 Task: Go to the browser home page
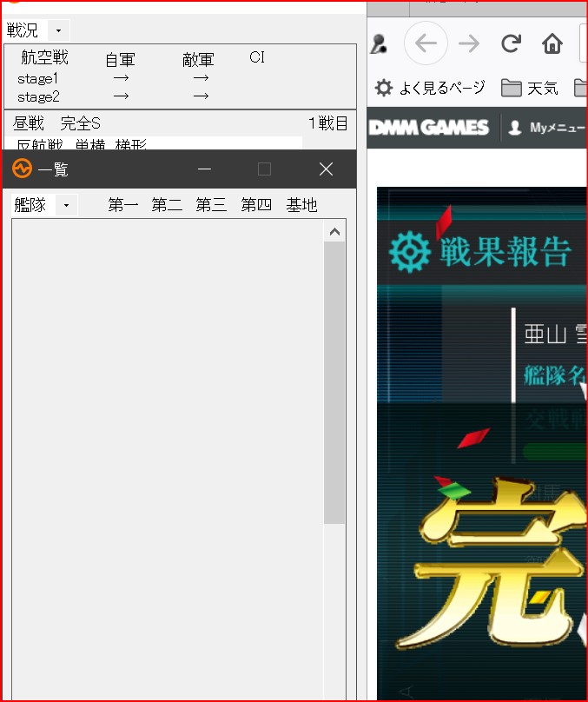552,43
